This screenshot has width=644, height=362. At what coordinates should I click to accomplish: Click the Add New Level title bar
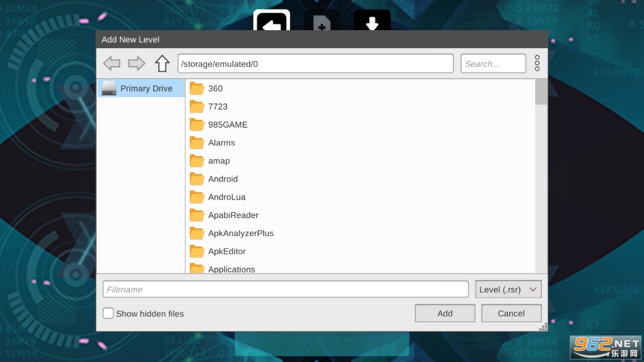(x=322, y=39)
